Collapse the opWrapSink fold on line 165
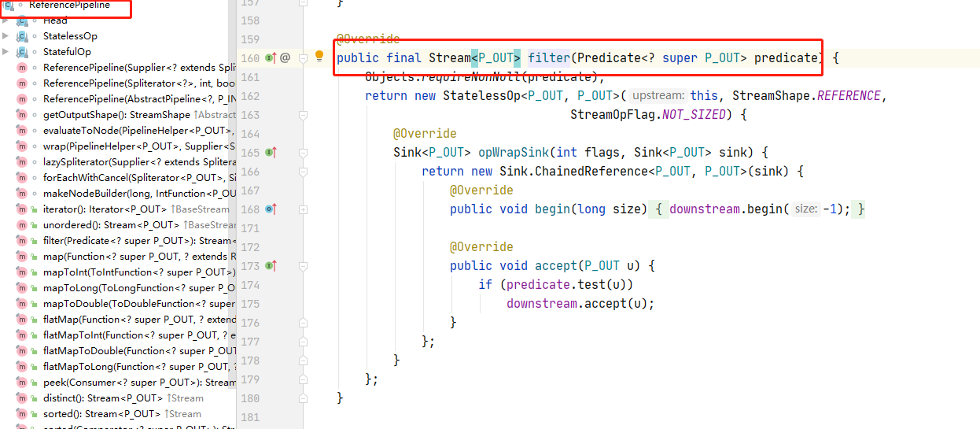Viewport: 980px width, 429px height. click(x=303, y=153)
